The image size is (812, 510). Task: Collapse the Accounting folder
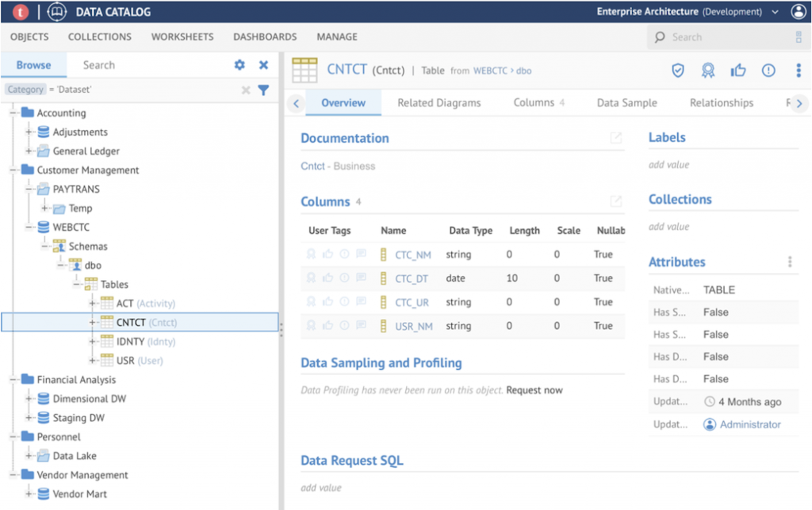pyautogui.click(x=13, y=113)
